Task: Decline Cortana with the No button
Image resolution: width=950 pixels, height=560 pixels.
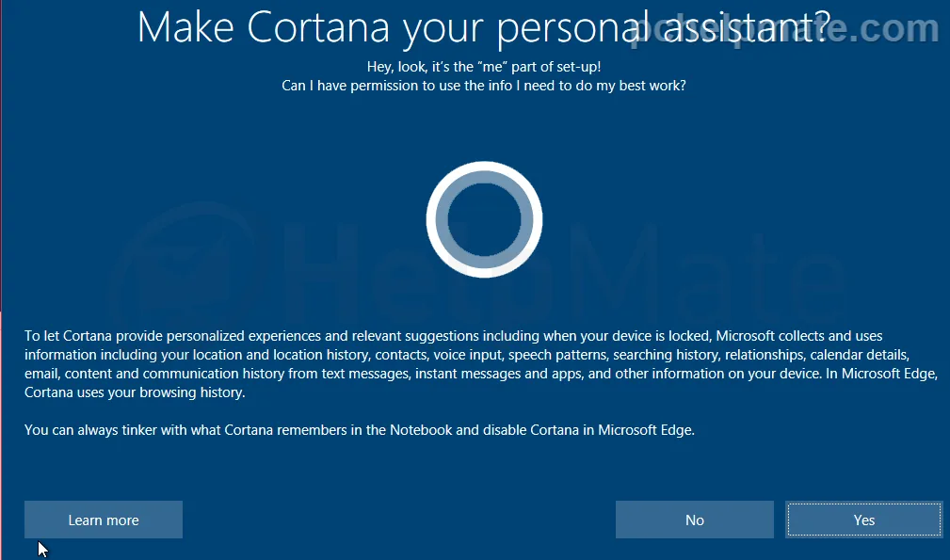Action: [694, 520]
